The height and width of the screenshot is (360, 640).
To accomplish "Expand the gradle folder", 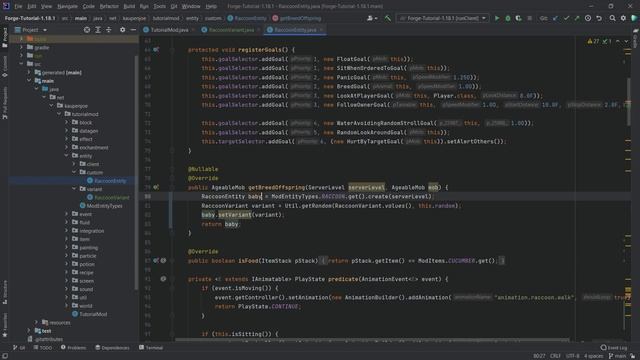I will 22,47.
